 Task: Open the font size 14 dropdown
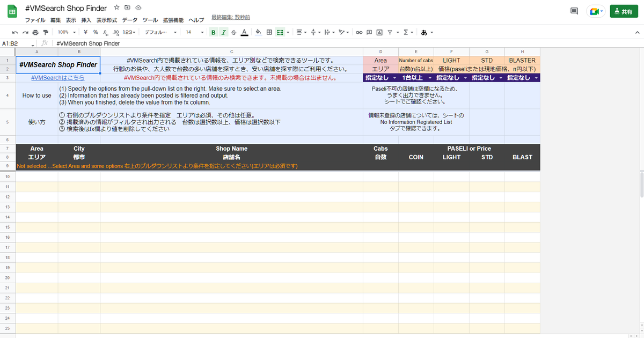(x=194, y=32)
